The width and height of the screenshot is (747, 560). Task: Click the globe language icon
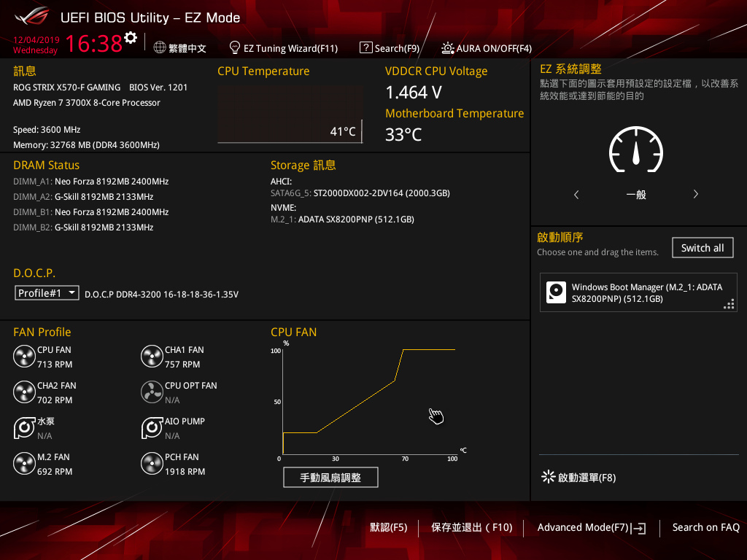[x=160, y=47]
